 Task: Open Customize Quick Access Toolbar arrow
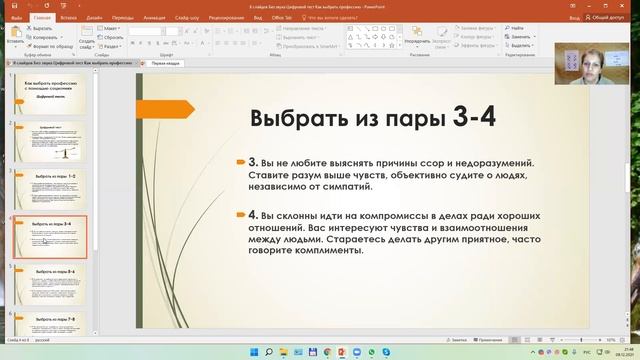click(79, 6)
